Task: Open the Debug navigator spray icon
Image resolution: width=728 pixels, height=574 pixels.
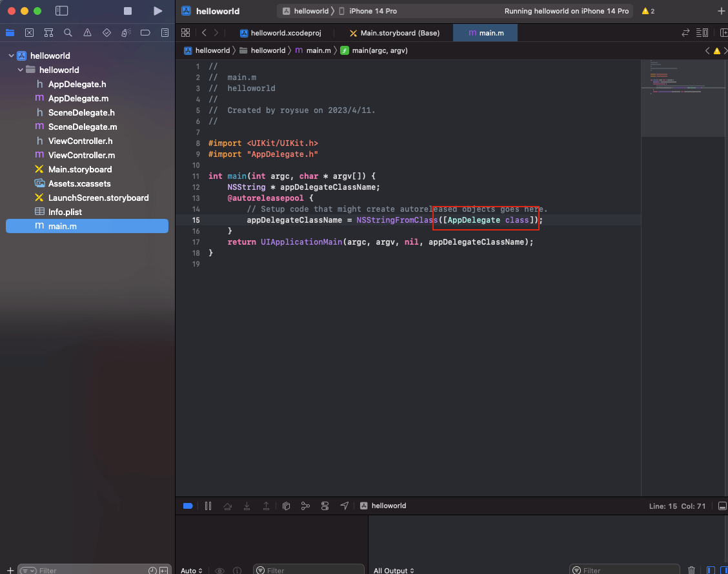Action: click(x=126, y=32)
